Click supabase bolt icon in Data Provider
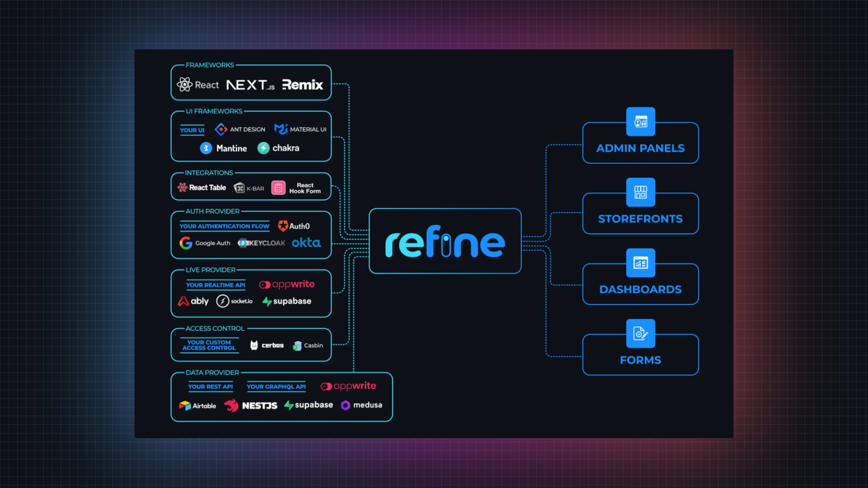 (289, 405)
